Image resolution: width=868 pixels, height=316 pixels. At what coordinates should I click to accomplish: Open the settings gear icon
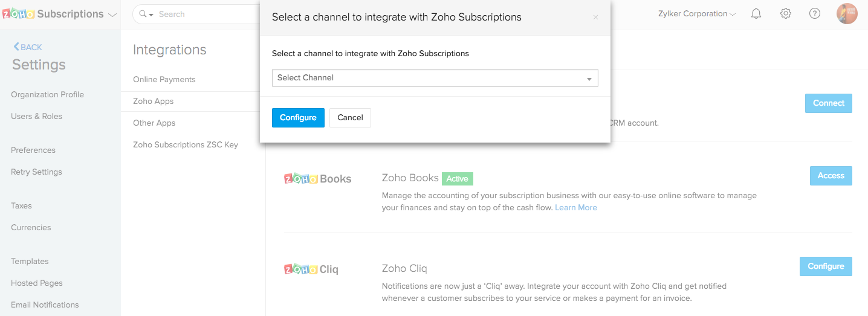(x=786, y=13)
